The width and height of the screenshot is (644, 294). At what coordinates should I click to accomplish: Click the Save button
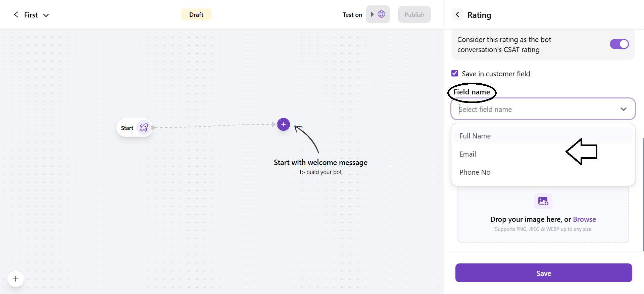543,273
